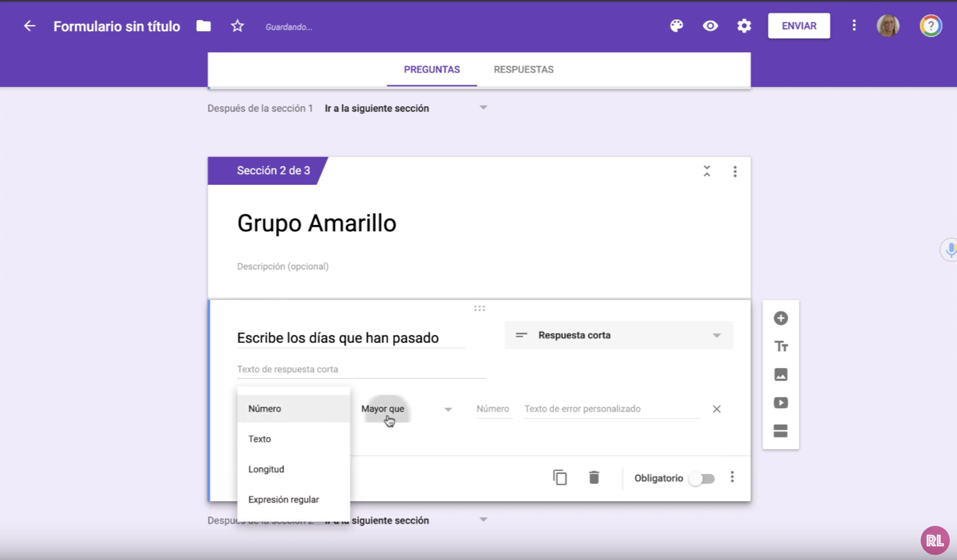This screenshot has width=957, height=560.
Task: Duplicate the current question
Action: [x=560, y=478]
